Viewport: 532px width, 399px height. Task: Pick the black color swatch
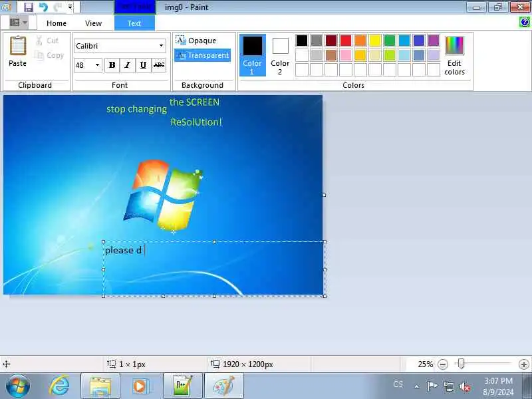pos(302,41)
